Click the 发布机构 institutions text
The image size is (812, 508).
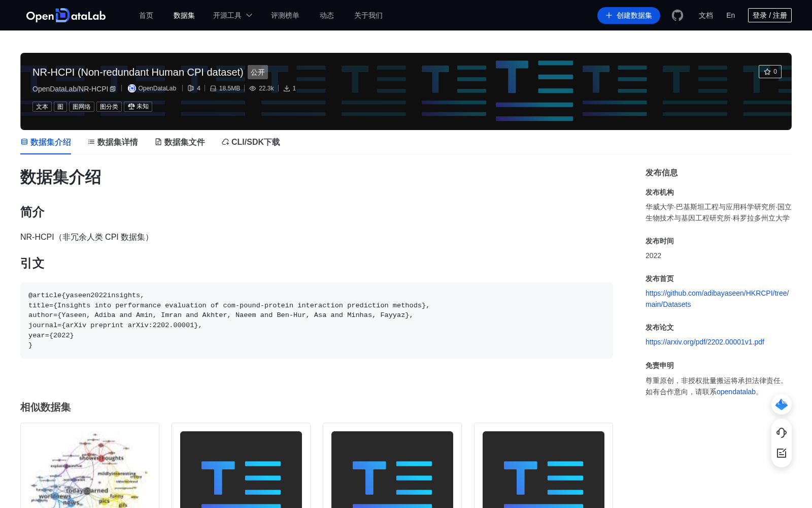click(719, 212)
